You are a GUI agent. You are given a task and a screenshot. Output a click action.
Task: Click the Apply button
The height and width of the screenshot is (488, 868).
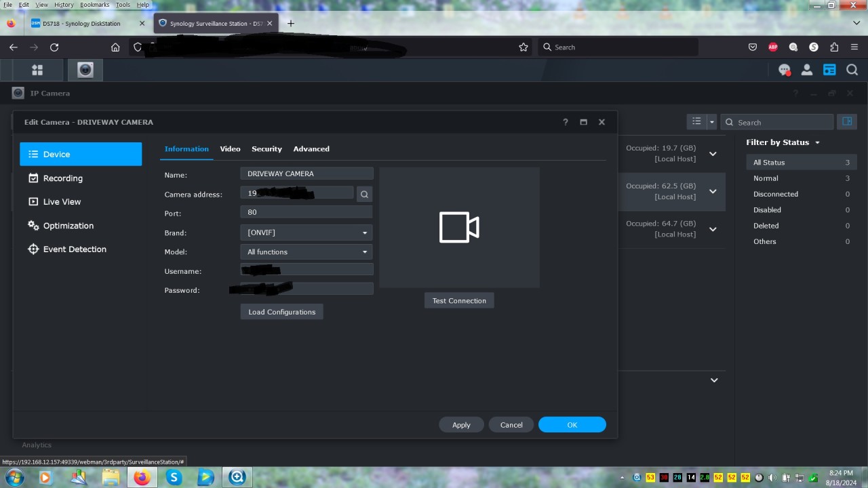pyautogui.click(x=461, y=425)
